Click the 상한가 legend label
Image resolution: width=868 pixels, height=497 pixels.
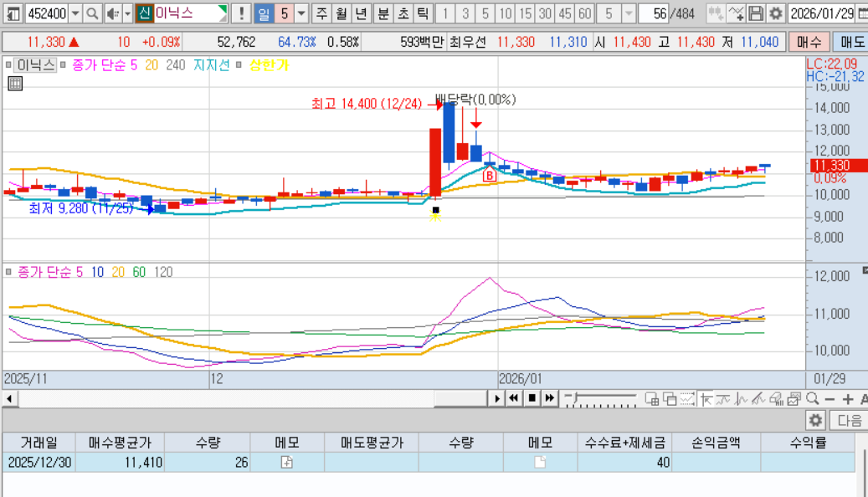tap(269, 65)
